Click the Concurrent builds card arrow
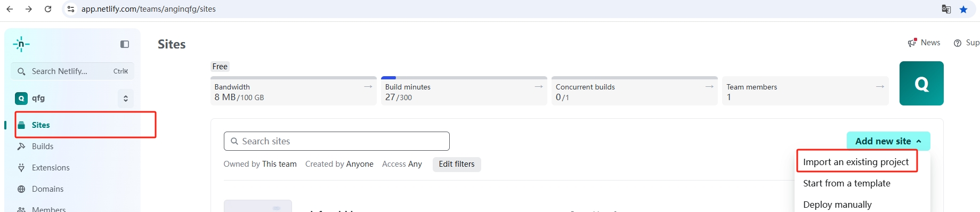 pyautogui.click(x=709, y=86)
